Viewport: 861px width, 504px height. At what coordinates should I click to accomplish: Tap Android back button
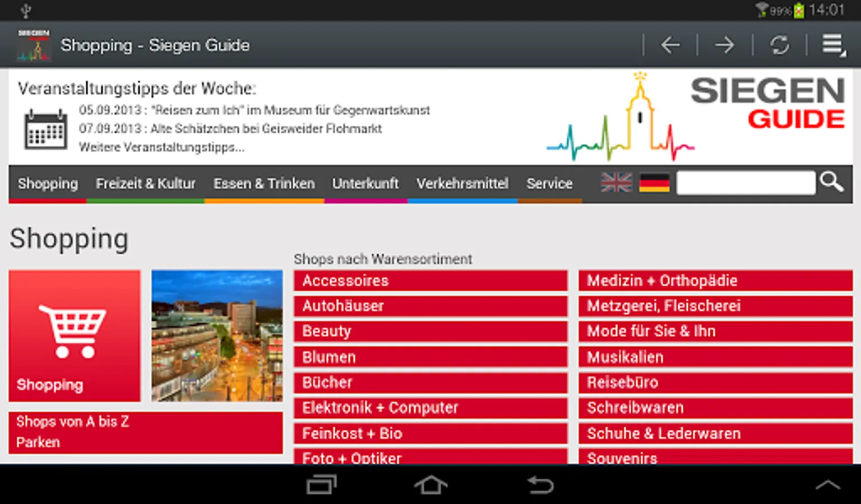(x=540, y=484)
